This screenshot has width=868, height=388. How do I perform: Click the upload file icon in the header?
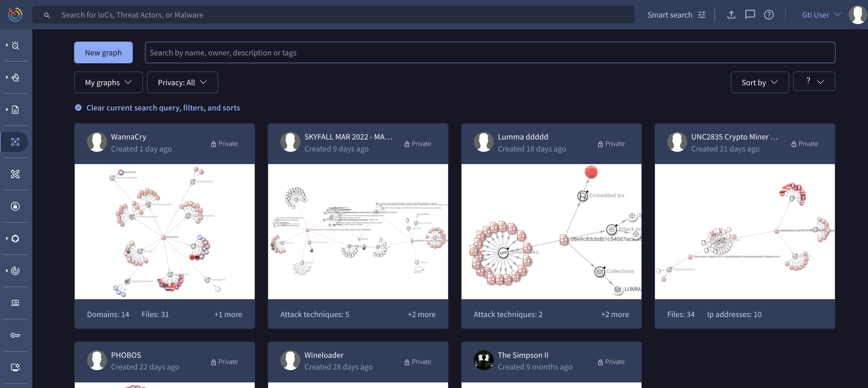click(731, 15)
